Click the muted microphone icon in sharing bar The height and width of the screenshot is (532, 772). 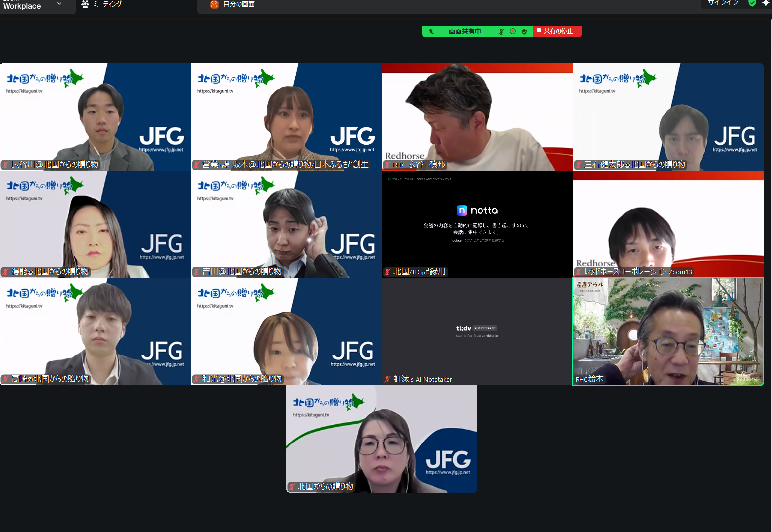tap(501, 31)
